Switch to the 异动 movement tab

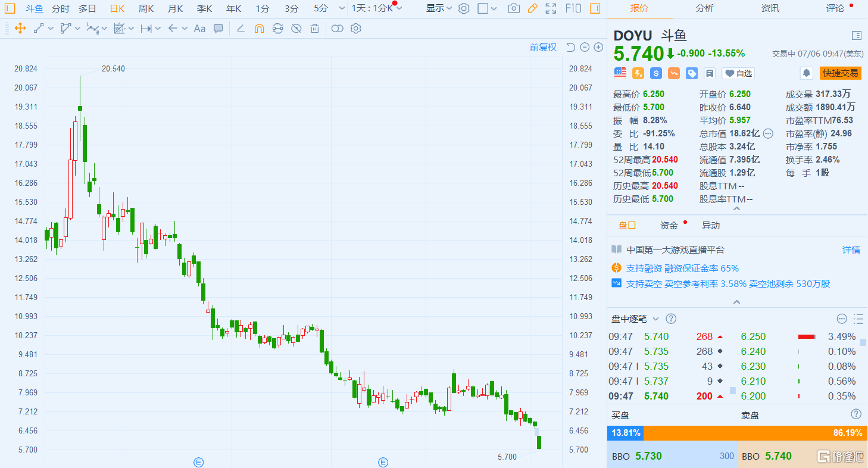[711, 226]
